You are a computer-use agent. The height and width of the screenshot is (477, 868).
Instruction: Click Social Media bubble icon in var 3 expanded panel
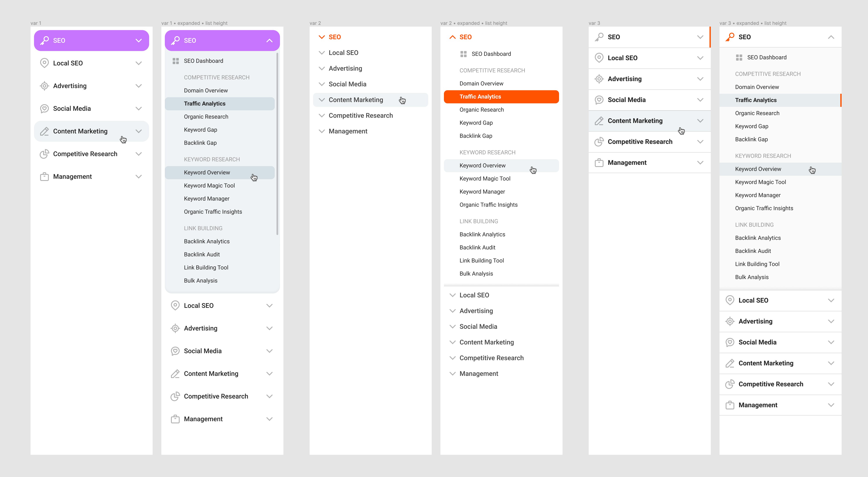[730, 342]
